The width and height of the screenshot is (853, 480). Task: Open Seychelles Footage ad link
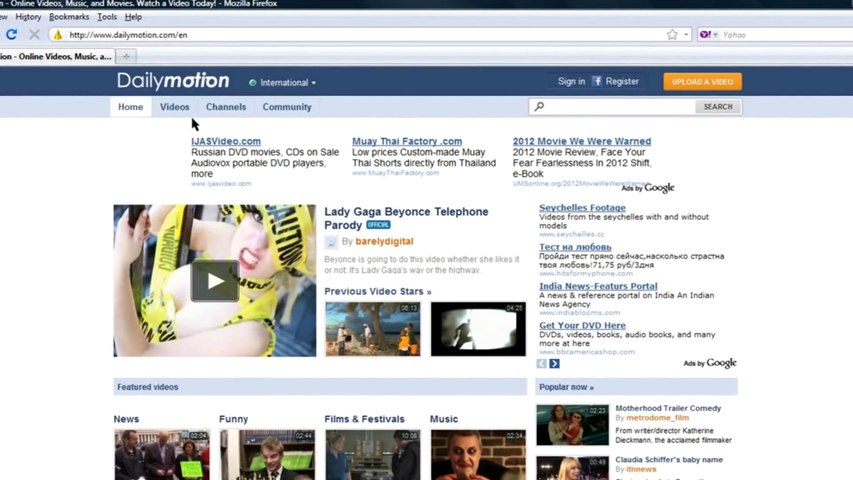tap(582, 207)
